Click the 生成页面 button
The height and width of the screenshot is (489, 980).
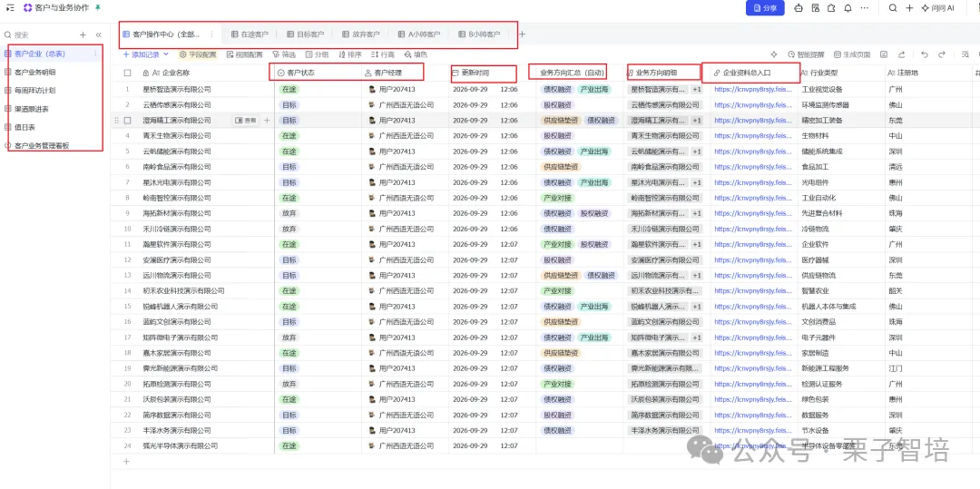[852, 54]
